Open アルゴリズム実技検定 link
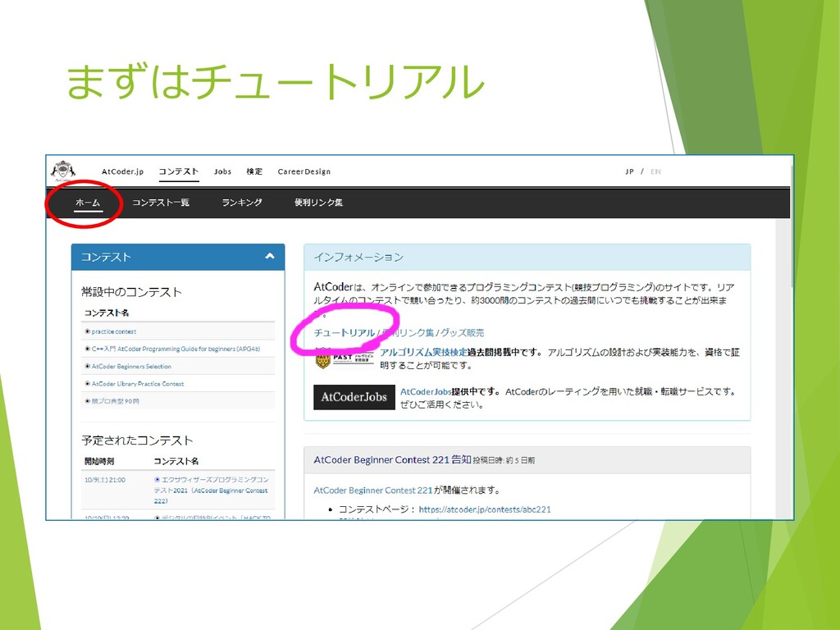This screenshot has height=630, width=840. click(x=424, y=353)
